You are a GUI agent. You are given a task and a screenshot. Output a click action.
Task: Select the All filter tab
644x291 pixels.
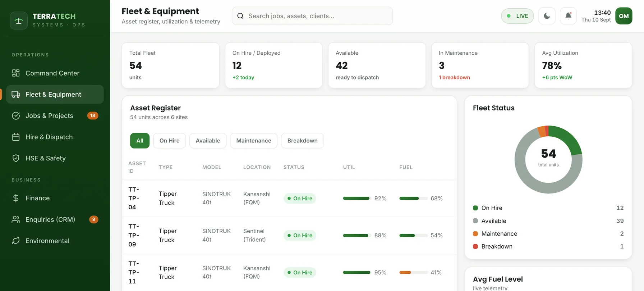coord(140,141)
